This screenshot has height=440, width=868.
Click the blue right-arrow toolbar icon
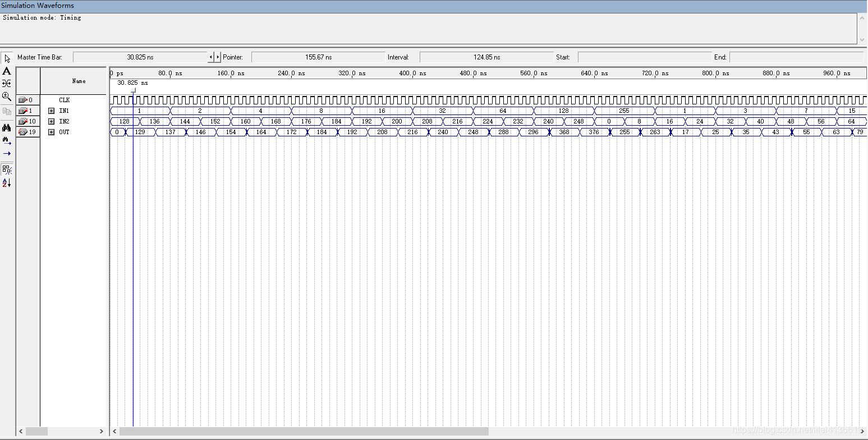[7, 153]
